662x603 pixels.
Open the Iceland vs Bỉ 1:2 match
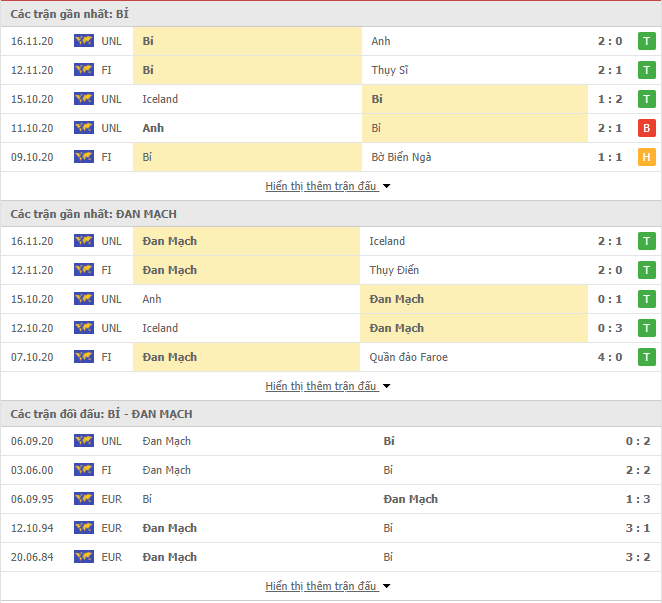pos(331,99)
